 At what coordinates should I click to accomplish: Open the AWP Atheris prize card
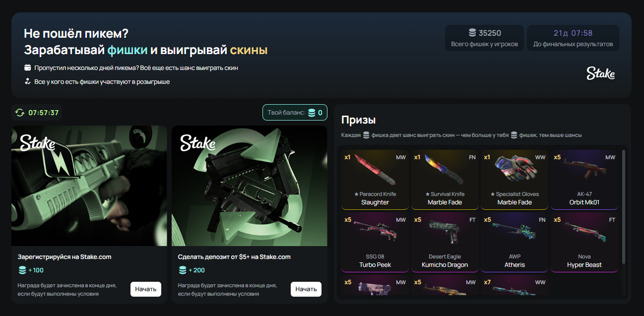point(515,242)
